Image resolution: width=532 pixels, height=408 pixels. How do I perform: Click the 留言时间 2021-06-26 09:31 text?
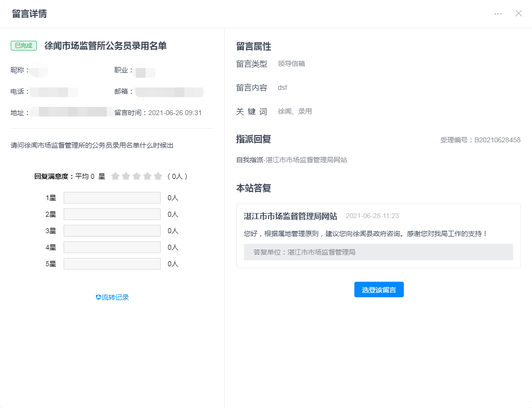pyautogui.click(x=158, y=113)
